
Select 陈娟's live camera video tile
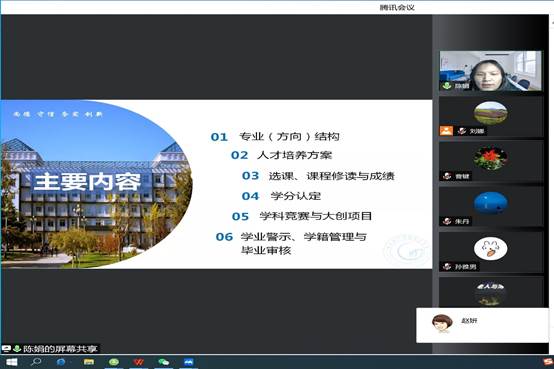point(490,71)
